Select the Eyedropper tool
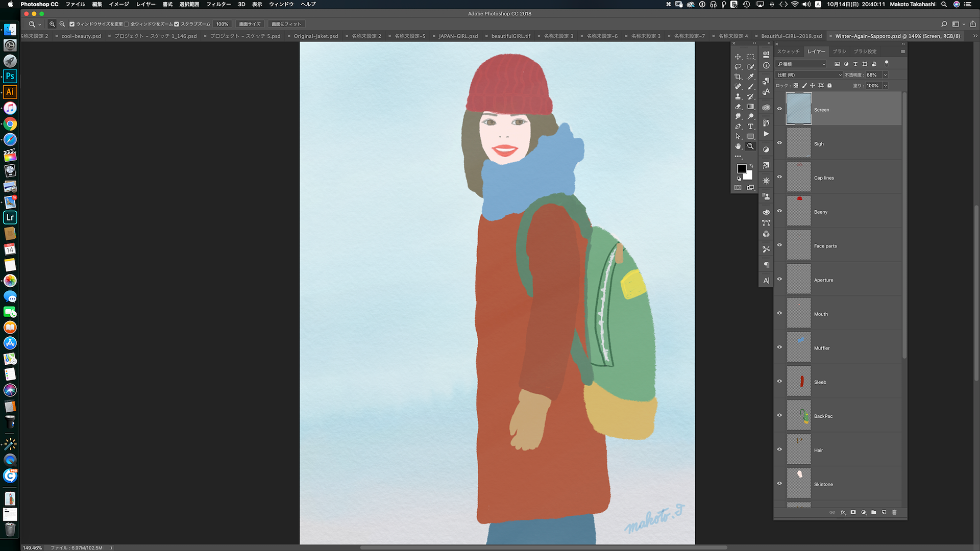 tap(750, 77)
